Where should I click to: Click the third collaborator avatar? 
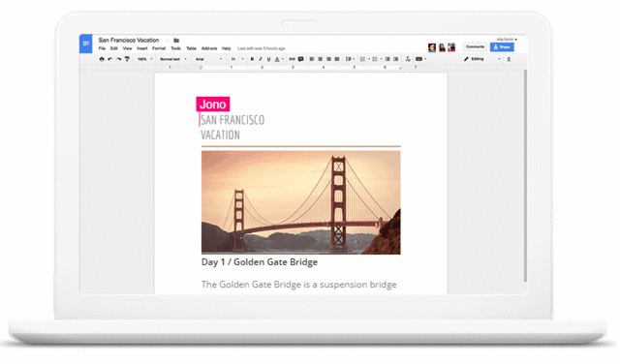pyautogui.click(x=451, y=47)
